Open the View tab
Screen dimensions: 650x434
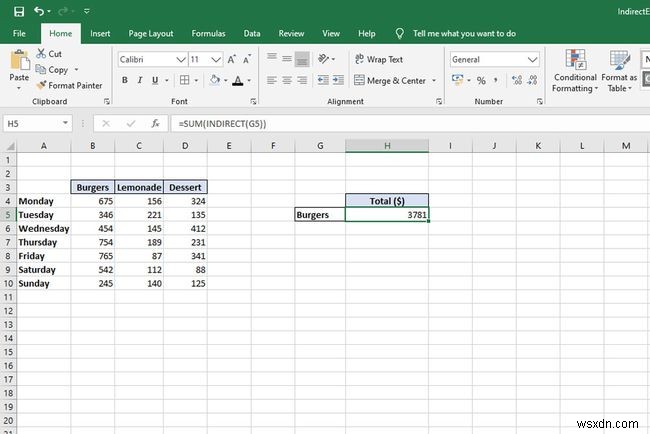[331, 34]
